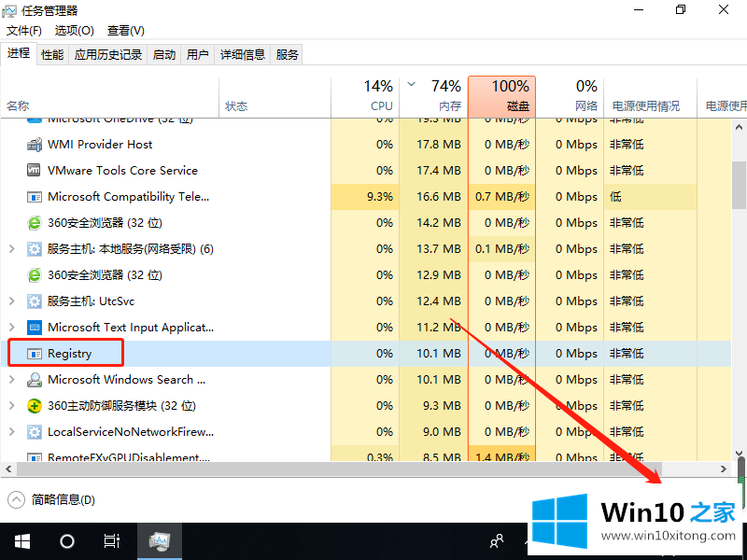Click the horizontal scroll left arrow
This screenshot has width=747, height=560.
click(8, 469)
